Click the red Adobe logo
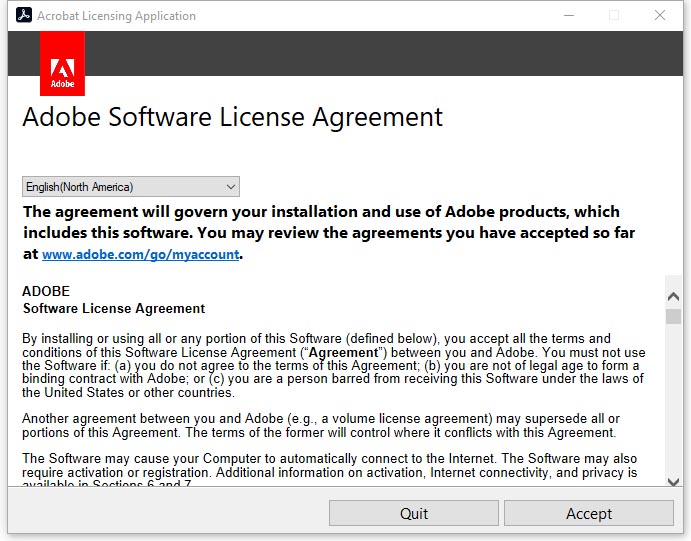691x541 pixels. click(63, 63)
